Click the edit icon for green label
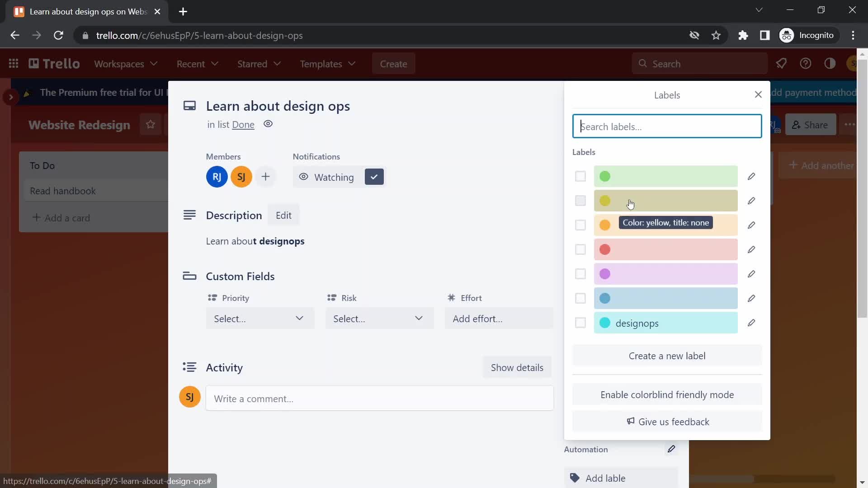This screenshot has width=868, height=488. pos(752,176)
